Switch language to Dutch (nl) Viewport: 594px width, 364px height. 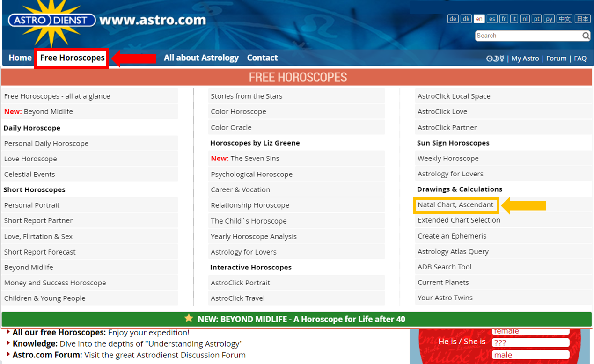(x=525, y=19)
